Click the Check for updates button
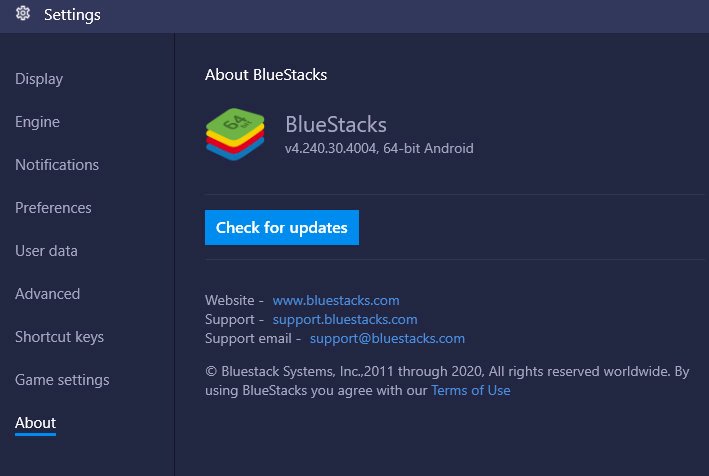The height and width of the screenshot is (476, 709). 282,227
